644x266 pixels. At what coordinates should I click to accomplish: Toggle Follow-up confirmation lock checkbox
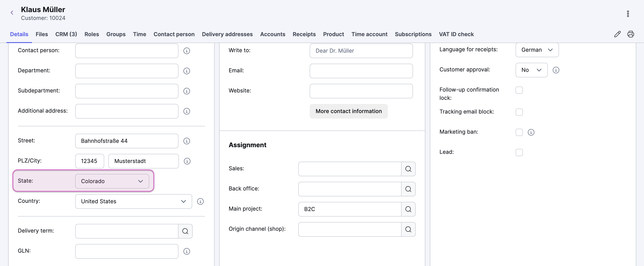(x=519, y=90)
